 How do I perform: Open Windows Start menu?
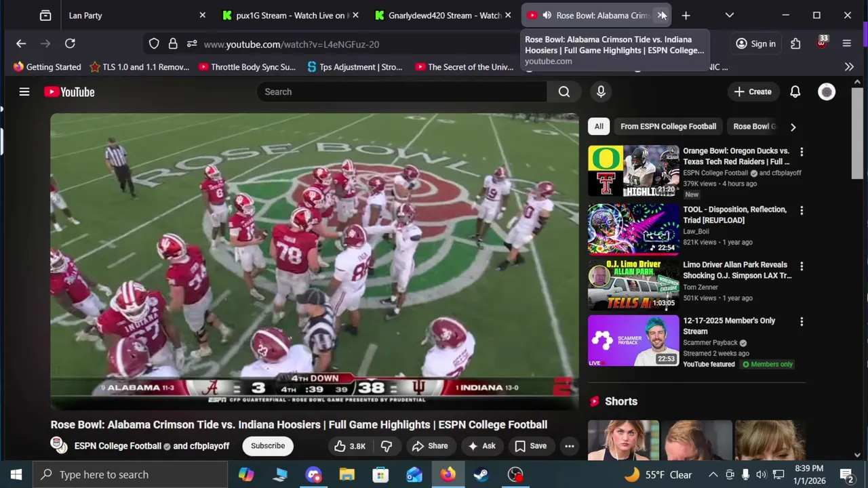(16, 474)
